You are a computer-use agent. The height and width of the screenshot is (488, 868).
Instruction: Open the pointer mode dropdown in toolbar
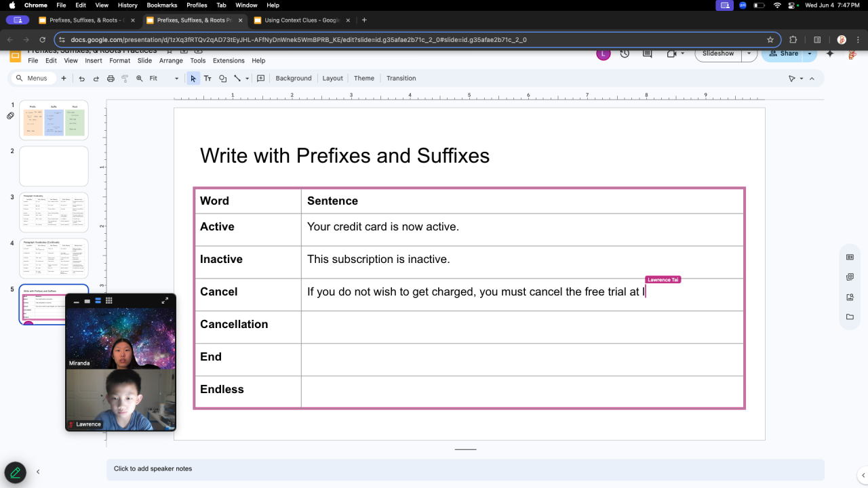(802, 79)
